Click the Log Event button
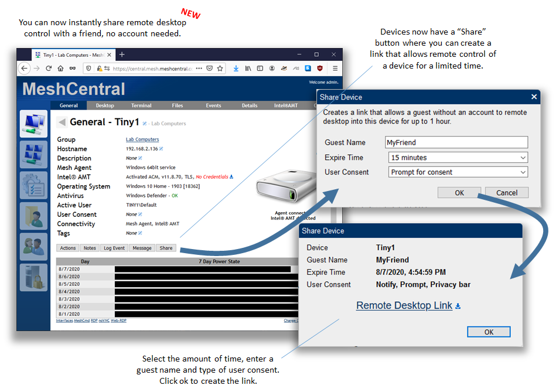Screen dimensions: 556x392 coord(114,248)
